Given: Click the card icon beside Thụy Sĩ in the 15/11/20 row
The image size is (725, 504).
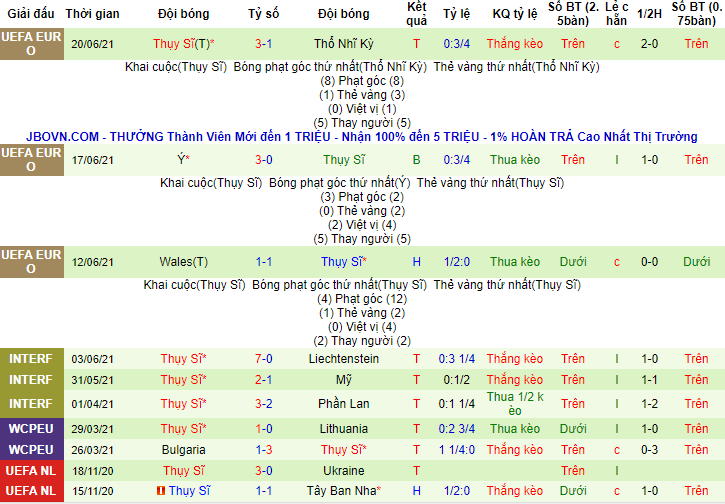Looking at the screenshot, I should tap(160, 492).
